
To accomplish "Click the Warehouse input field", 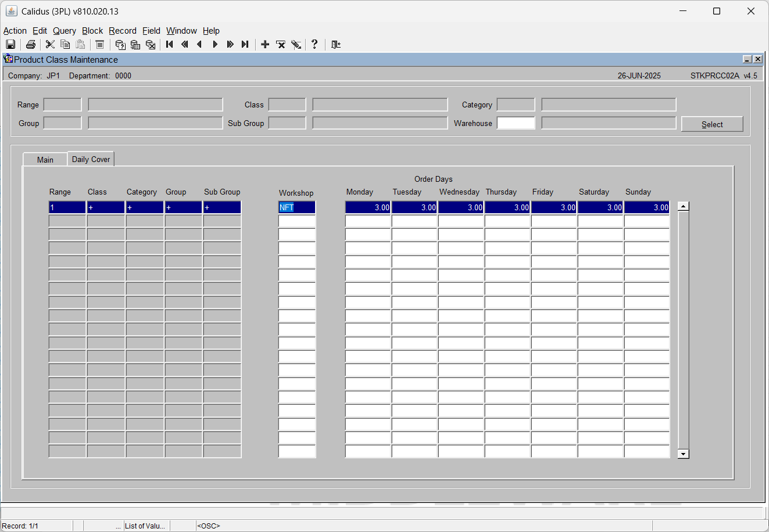I will click(x=516, y=123).
